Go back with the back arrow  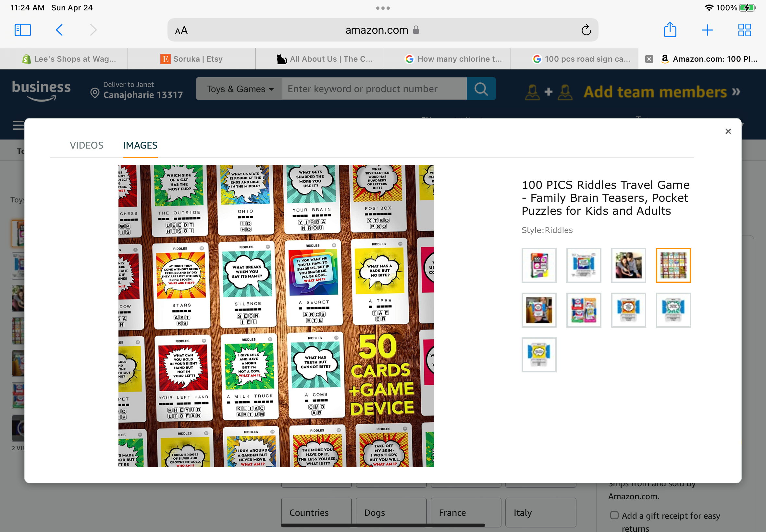coord(59,30)
